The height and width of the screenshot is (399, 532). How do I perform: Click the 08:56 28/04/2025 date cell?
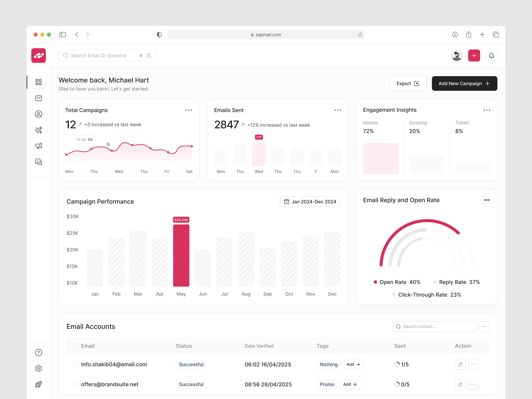[268, 384]
